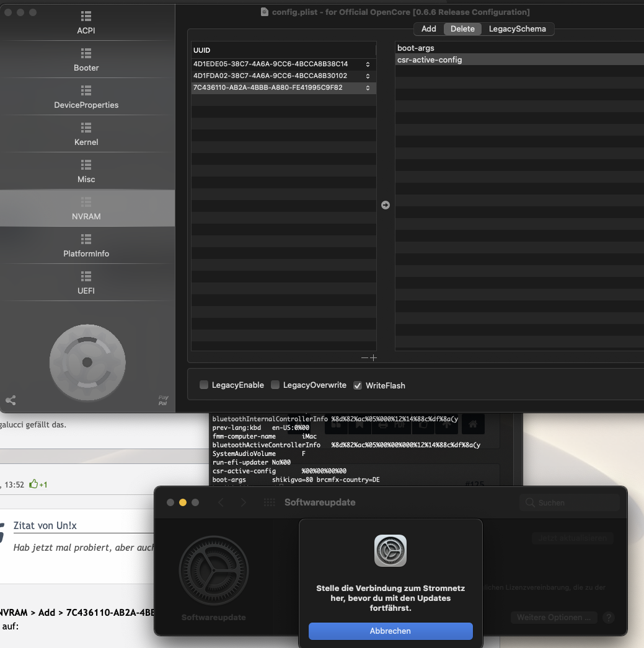The image size is (644, 648).
Task: Click Weitere Optionen button
Action: coord(554,618)
